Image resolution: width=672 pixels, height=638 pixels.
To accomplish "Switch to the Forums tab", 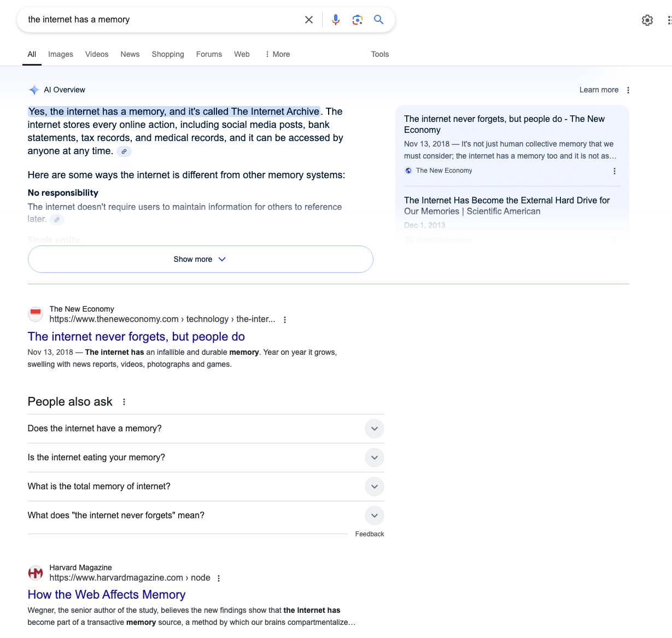I will coord(209,54).
